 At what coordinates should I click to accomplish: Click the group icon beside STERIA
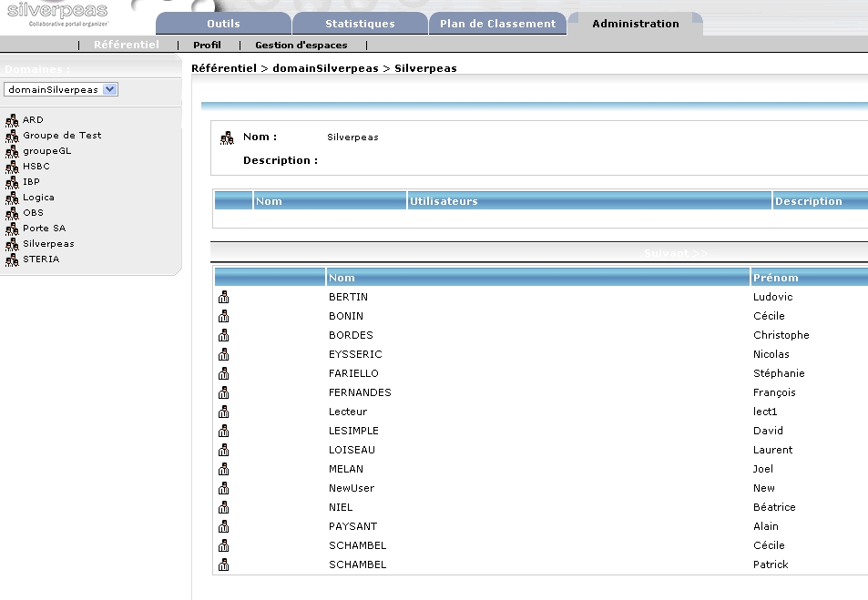[x=12, y=259]
